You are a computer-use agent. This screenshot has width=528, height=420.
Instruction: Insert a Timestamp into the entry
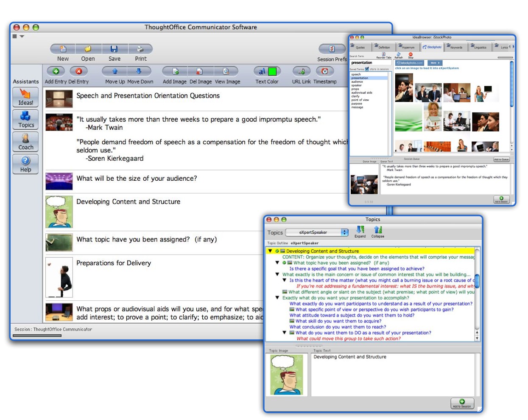325,71
